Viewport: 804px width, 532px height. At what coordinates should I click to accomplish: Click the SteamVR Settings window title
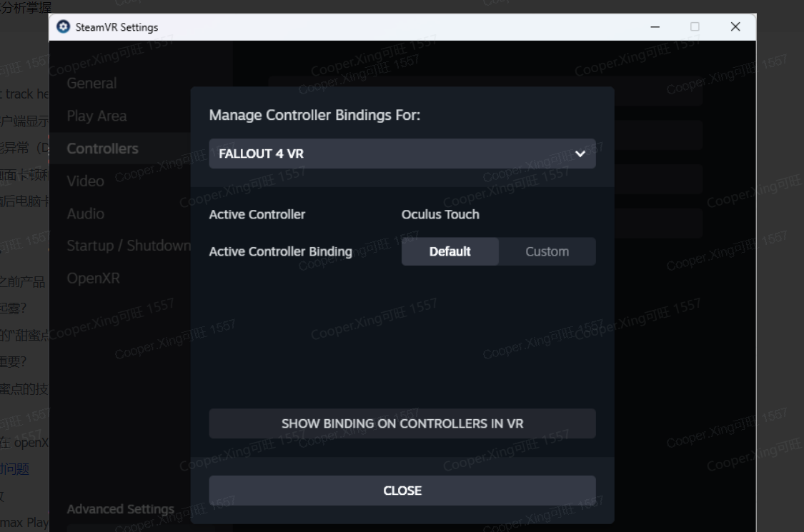pyautogui.click(x=117, y=27)
